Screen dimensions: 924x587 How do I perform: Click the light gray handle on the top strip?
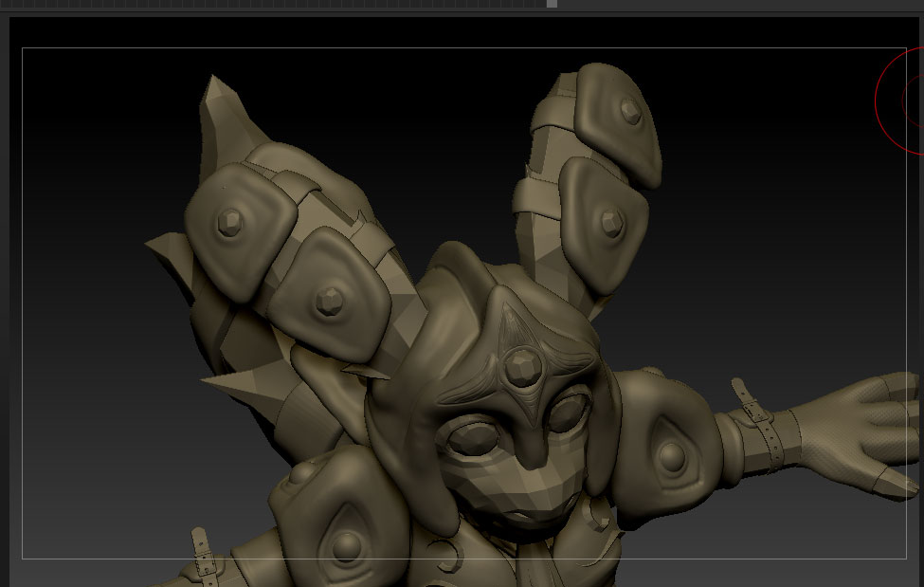552,4
